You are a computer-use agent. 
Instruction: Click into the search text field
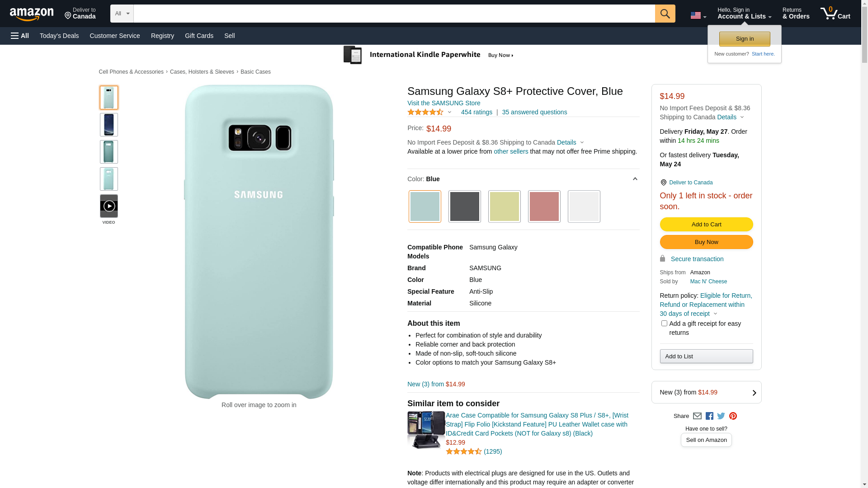point(394,14)
